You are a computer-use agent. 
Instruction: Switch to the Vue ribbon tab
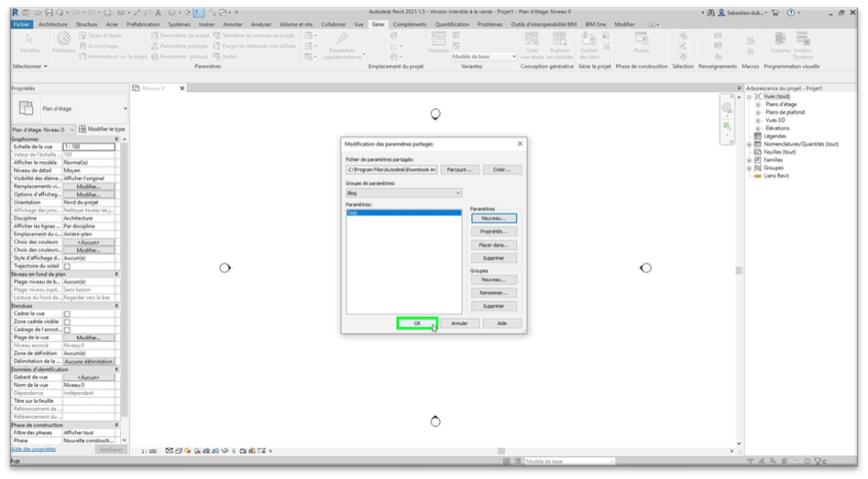pos(358,24)
